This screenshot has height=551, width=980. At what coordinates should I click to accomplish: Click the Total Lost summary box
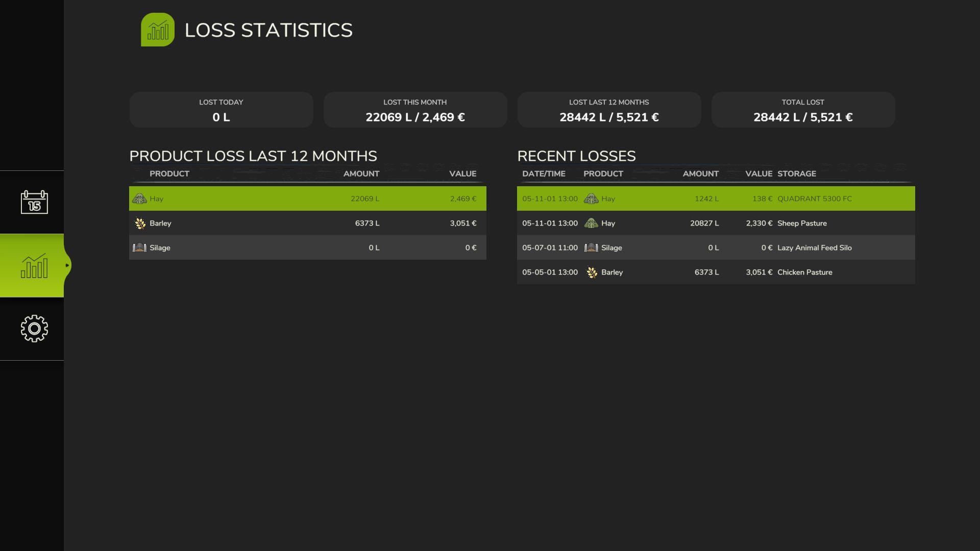click(803, 110)
